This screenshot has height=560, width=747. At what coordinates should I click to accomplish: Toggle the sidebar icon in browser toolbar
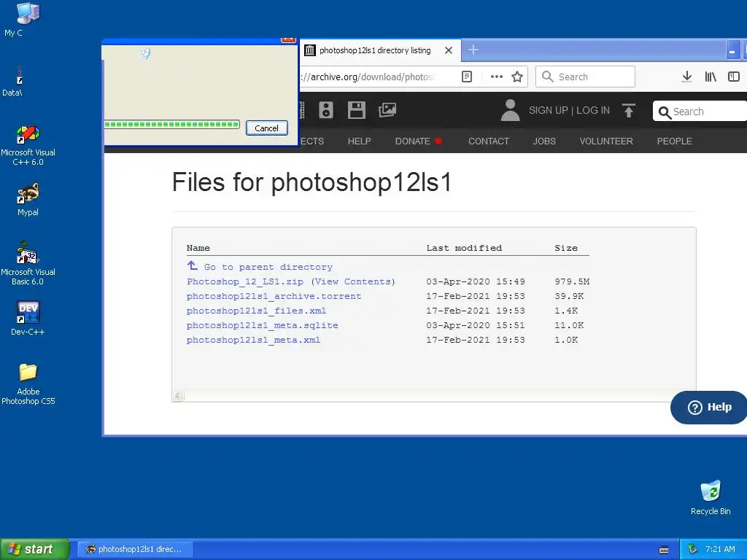(x=734, y=77)
